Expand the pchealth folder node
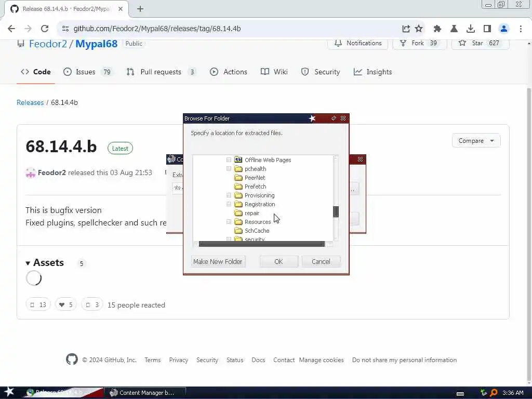This screenshot has width=532, height=399. tap(229, 169)
